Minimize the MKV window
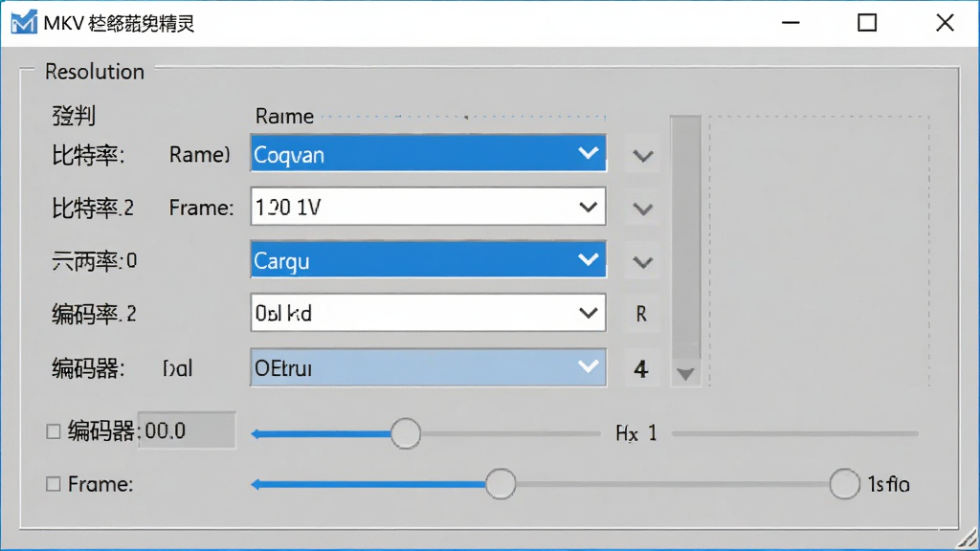This screenshot has width=980, height=551. [791, 23]
